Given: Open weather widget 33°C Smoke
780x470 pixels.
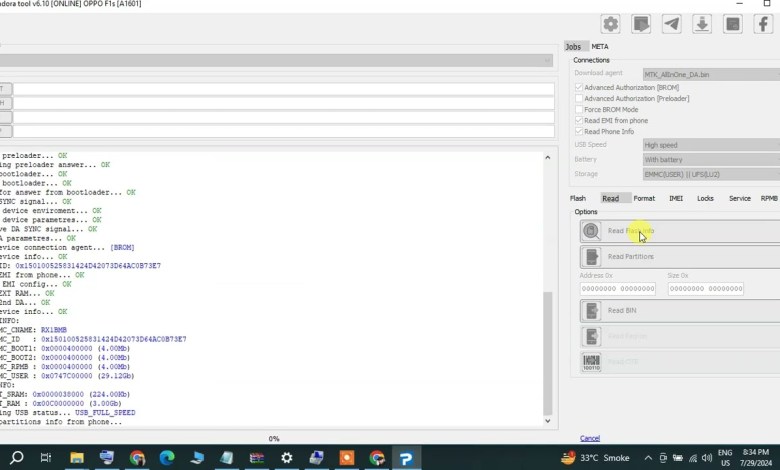Looking at the screenshot, I should click(x=595, y=458).
